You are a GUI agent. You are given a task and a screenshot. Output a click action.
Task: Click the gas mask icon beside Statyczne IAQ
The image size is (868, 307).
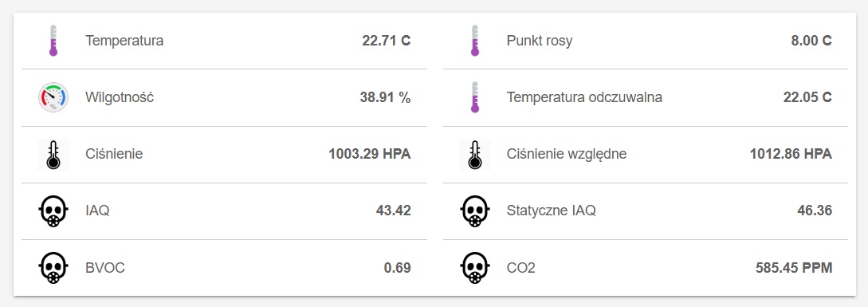coord(474,211)
